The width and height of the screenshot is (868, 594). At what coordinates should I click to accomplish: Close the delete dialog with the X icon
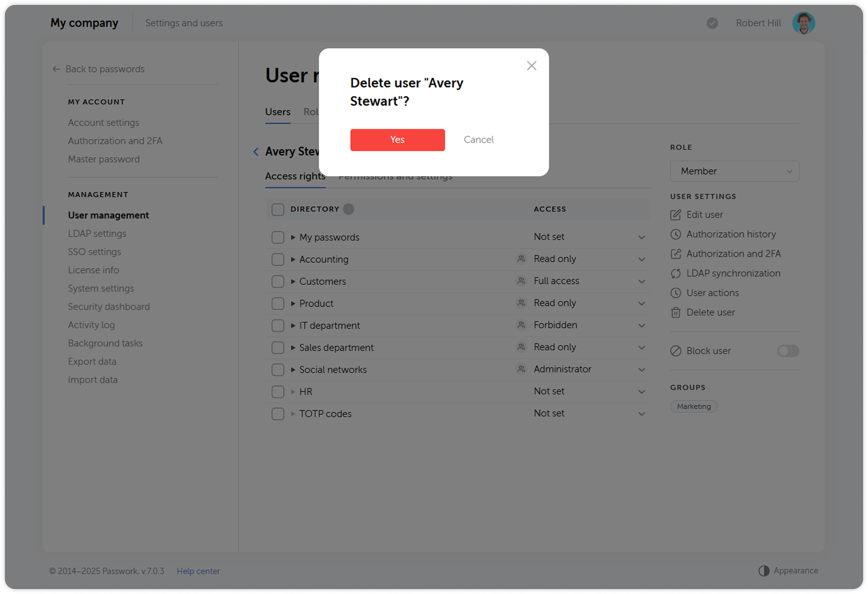pyautogui.click(x=531, y=66)
